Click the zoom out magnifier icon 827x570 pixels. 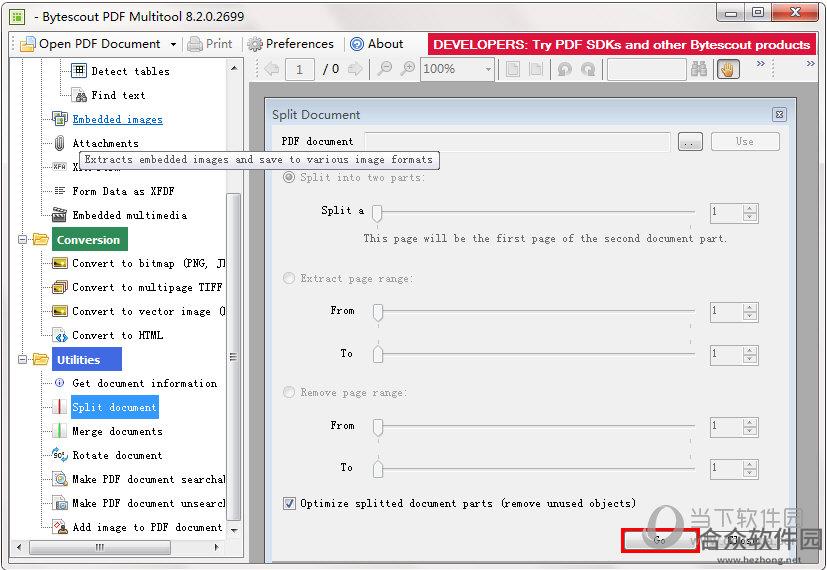[x=384, y=69]
